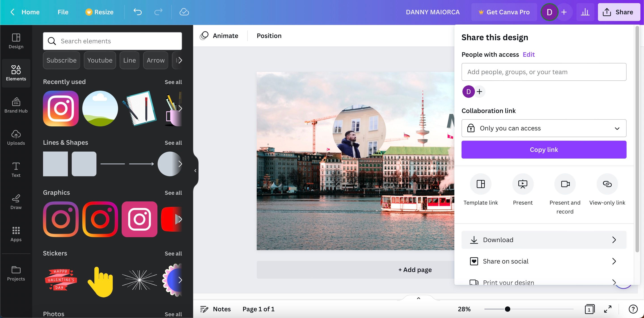Open the Apps panel
This screenshot has height=318, width=644.
pyautogui.click(x=16, y=234)
